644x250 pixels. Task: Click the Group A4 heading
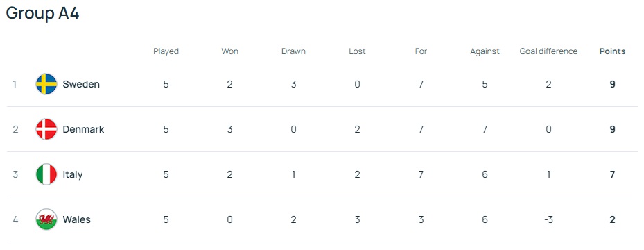[x=42, y=13]
